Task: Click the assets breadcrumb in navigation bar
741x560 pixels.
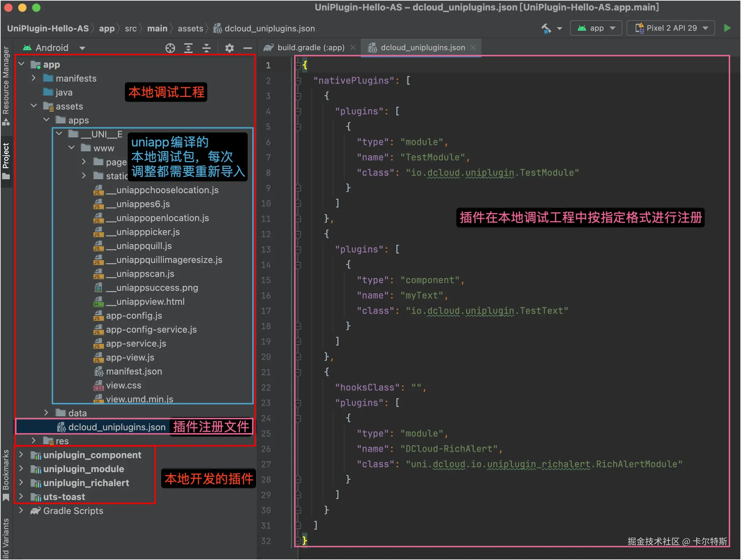Action: tap(190, 29)
